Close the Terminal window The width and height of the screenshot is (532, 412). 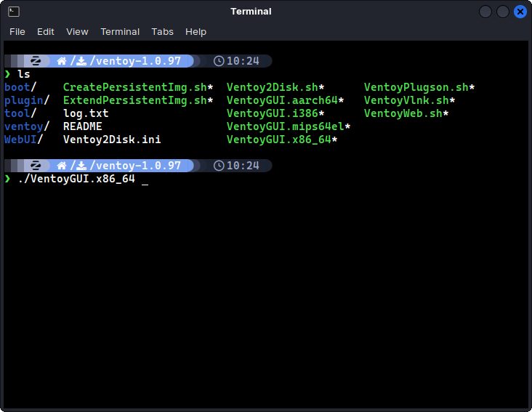[520, 12]
